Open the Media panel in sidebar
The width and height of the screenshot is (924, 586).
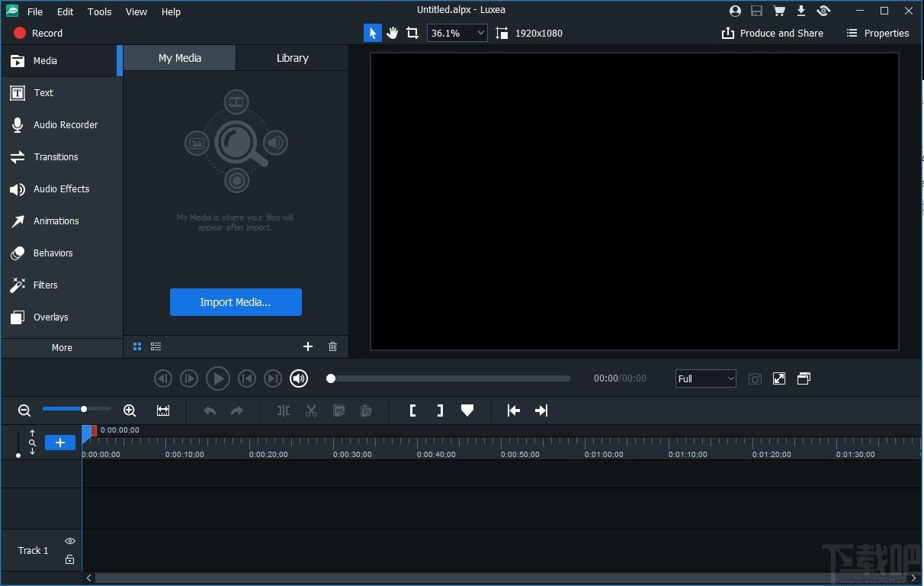pyautogui.click(x=61, y=60)
